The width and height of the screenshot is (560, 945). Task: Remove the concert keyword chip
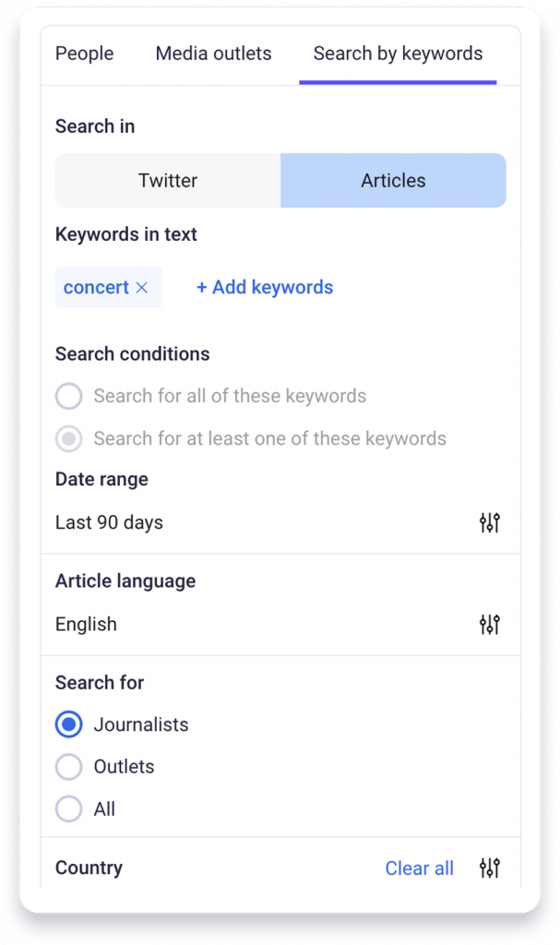(x=142, y=288)
